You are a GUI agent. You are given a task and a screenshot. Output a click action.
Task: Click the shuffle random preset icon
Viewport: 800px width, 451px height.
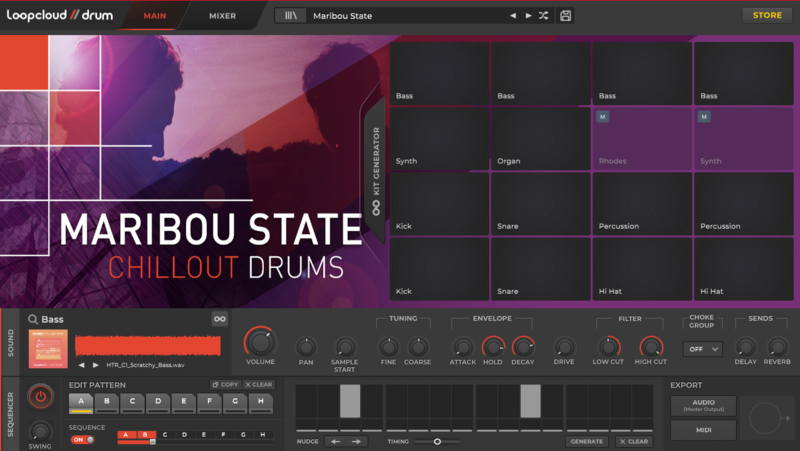[x=543, y=16]
